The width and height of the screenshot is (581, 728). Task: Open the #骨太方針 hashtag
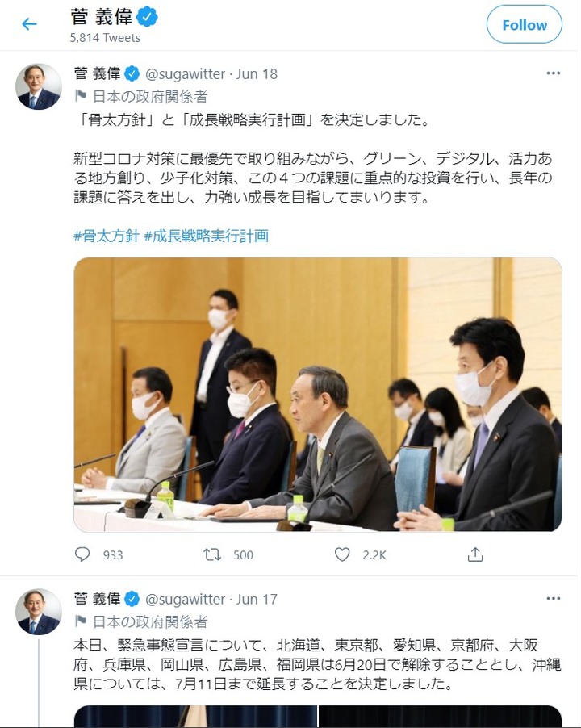pyautogui.click(x=107, y=236)
